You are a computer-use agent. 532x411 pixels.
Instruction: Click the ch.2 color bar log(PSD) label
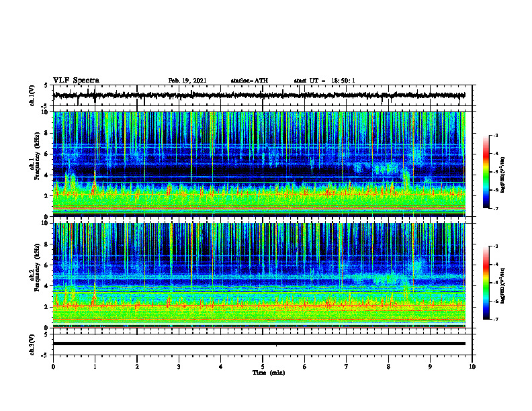click(x=504, y=285)
